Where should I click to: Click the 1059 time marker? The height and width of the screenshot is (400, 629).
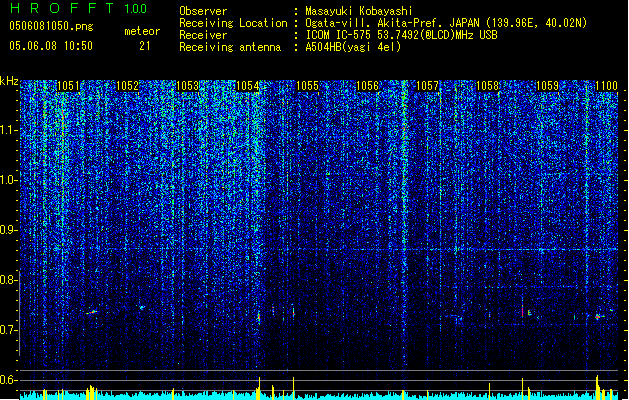(x=547, y=86)
